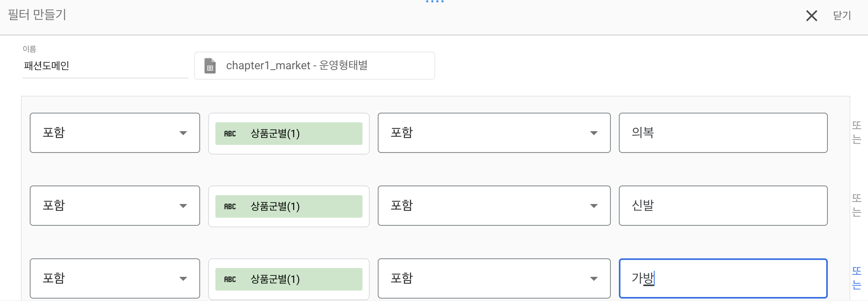This screenshot has height=301, width=868.
Task: Click the ABC type icon in third row
Action: coord(230,279)
